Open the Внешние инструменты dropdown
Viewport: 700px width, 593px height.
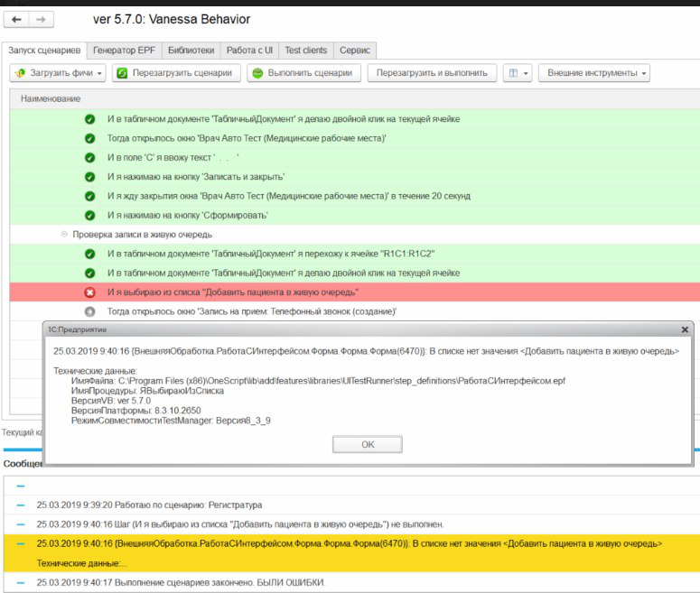point(594,73)
